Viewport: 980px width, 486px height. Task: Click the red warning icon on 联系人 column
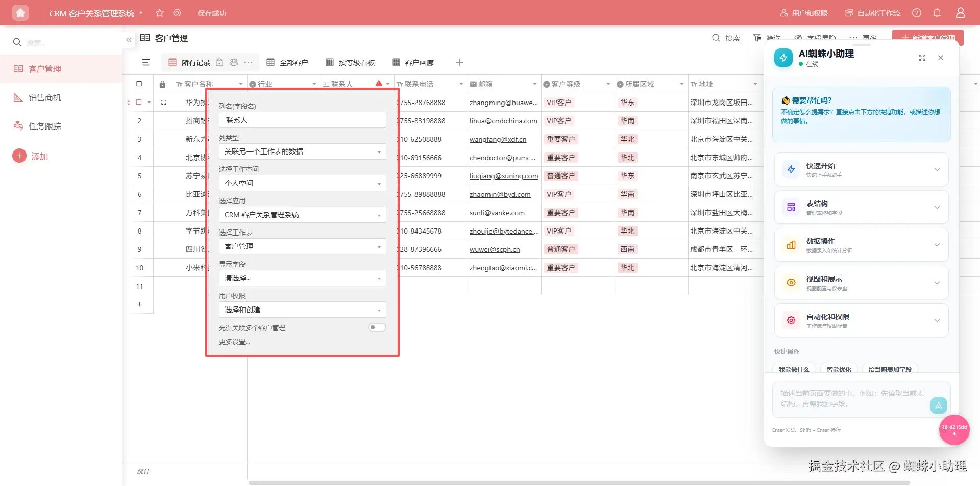coord(379,84)
